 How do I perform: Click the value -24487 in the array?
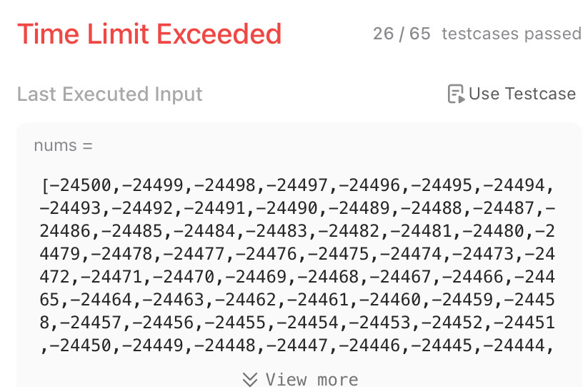point(504,208)
